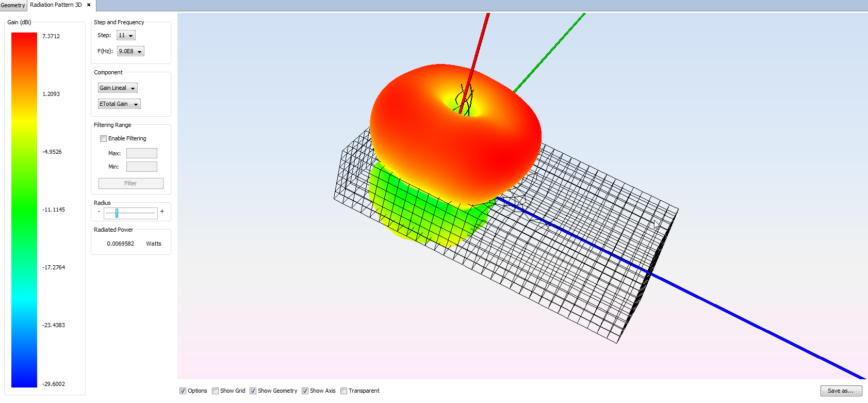Click the Radius slider handle
Image resolution: width=868 pixels, height=403 pixels.
pos(117,213)
